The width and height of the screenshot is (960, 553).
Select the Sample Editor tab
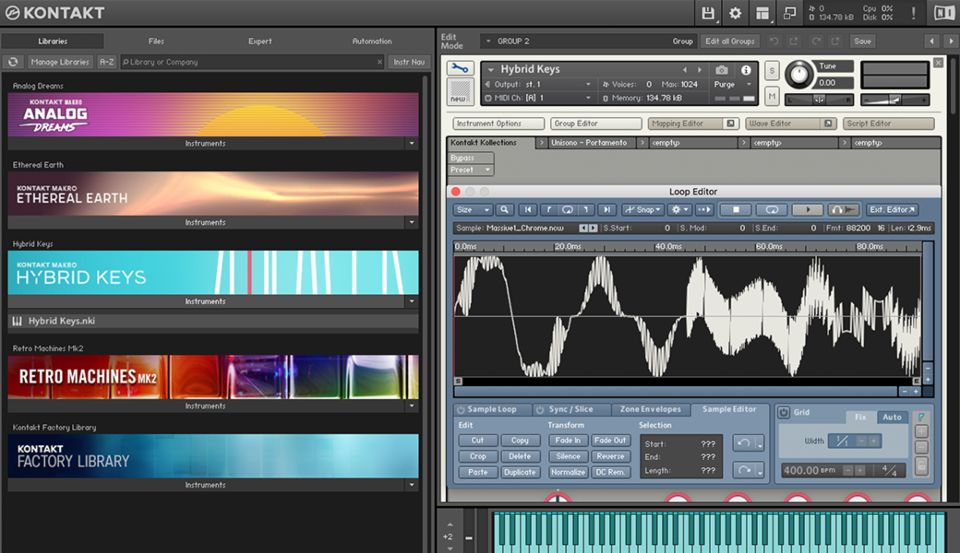[729, 409]
